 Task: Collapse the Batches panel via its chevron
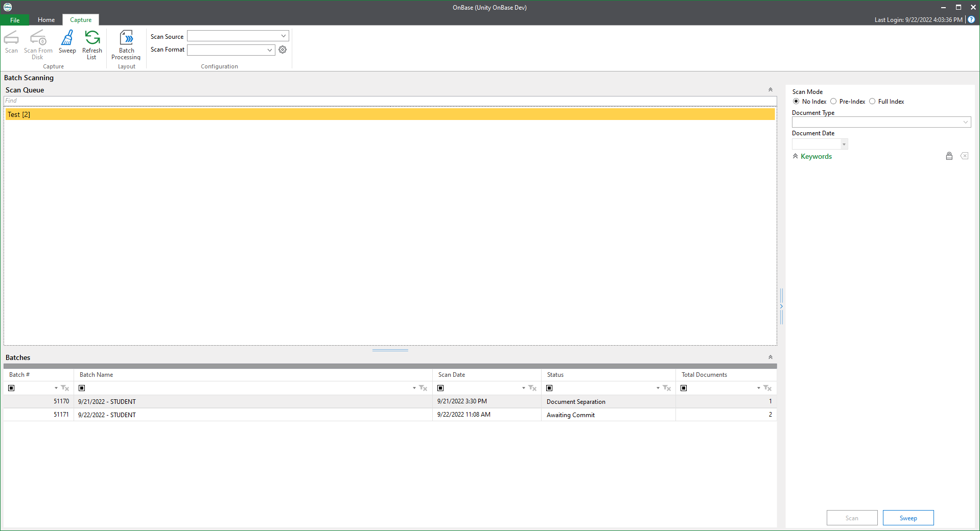pyautogui.click(x=770, y=357)
